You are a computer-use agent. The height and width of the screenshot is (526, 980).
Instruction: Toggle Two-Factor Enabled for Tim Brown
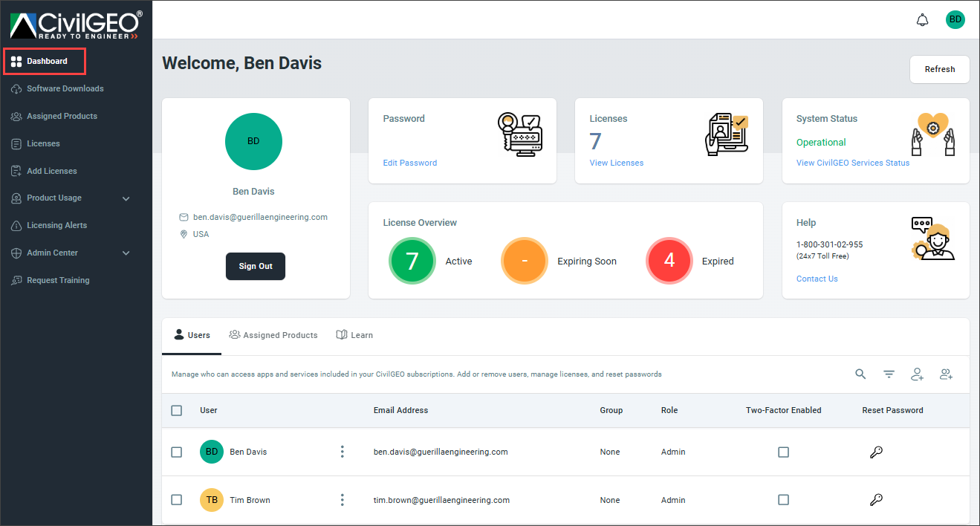[783, 500]
